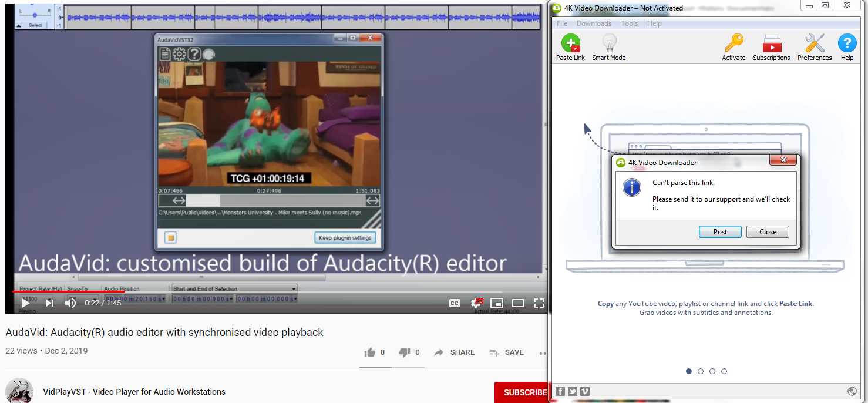Expand the more actions ellipsis menu
The width and height of the screenshot is (868, 403).
pyautogui.click(x=542, y=352)
